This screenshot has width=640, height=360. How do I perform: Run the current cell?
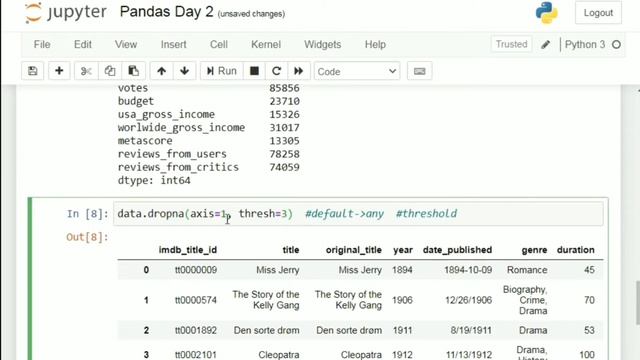coord(222,71)
